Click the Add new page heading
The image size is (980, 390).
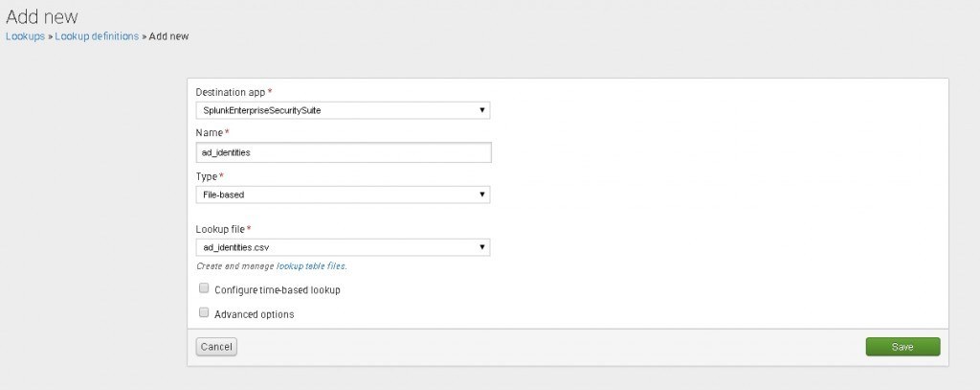[x=42, y=16]
